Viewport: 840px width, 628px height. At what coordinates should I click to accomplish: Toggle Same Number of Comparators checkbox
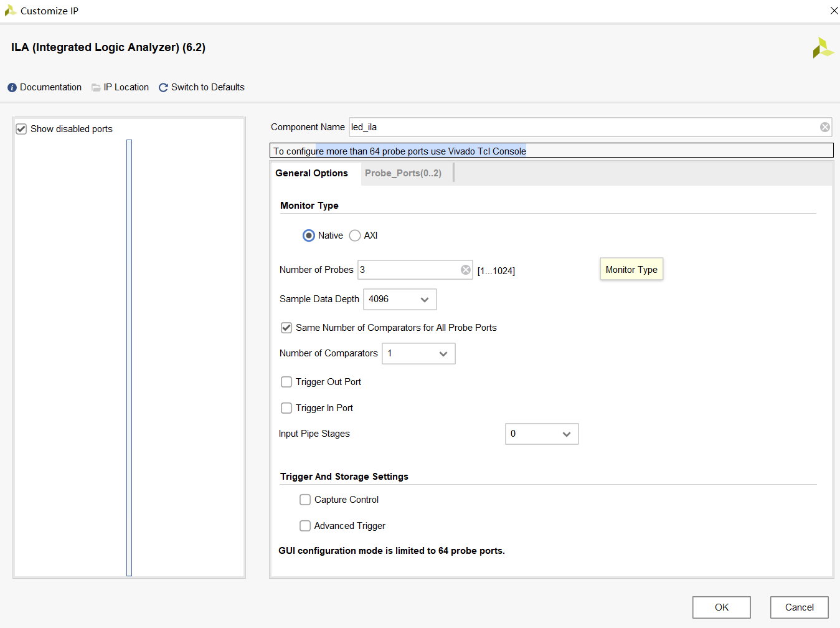click(x=286, y=328)
